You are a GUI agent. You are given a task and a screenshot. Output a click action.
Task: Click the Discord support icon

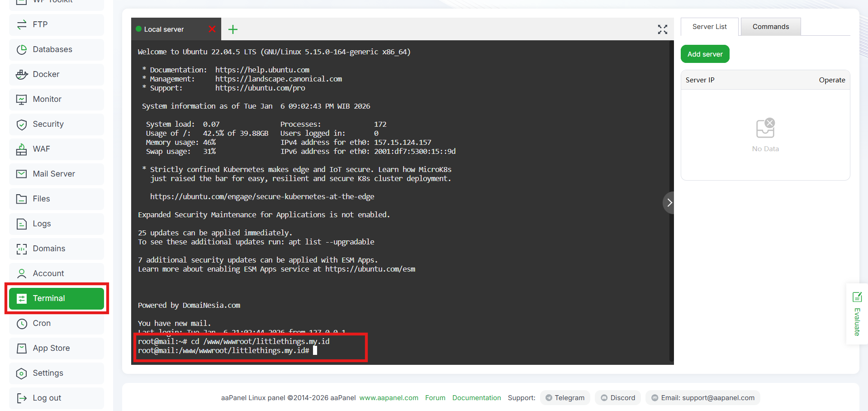pos(604,398)
